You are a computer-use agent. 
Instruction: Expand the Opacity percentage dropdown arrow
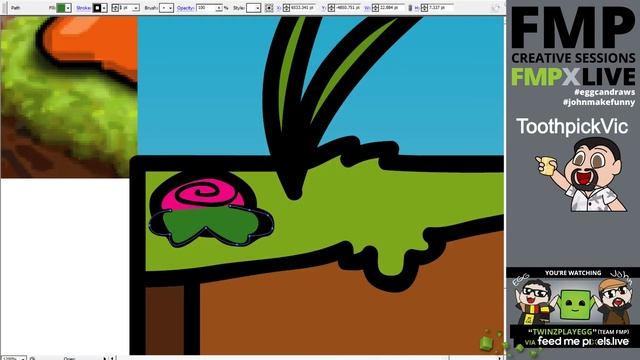coord(220,8)
